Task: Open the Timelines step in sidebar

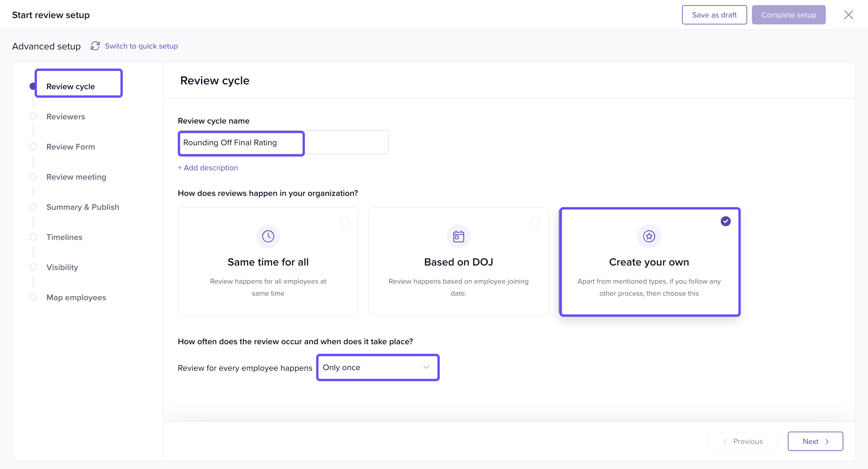Action: click(x=64, y=237)
